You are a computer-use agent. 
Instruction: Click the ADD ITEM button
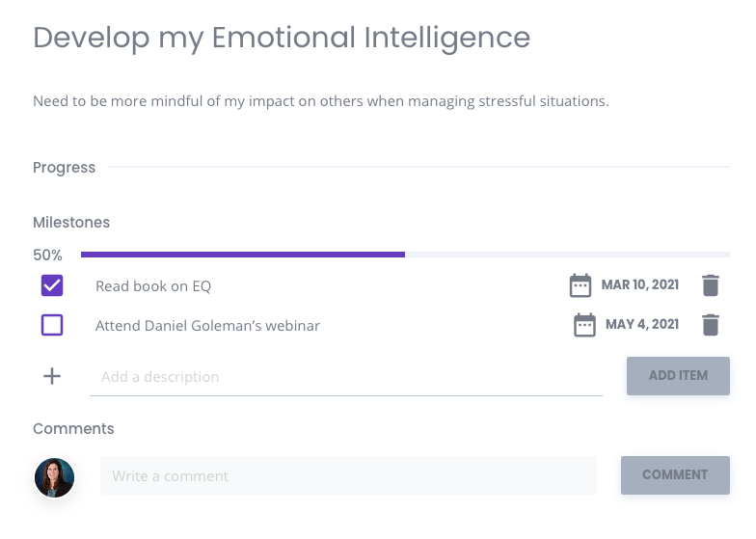tap(678, 376)
